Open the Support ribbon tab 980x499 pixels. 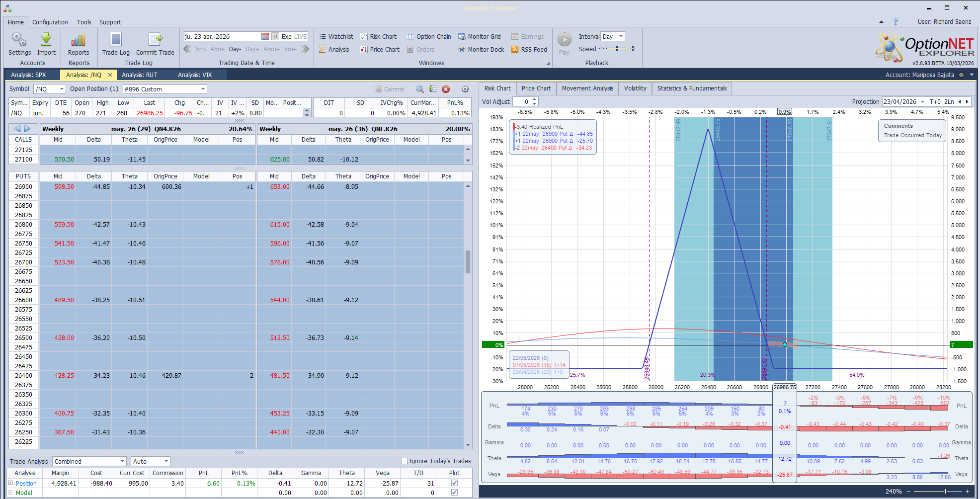110,22
